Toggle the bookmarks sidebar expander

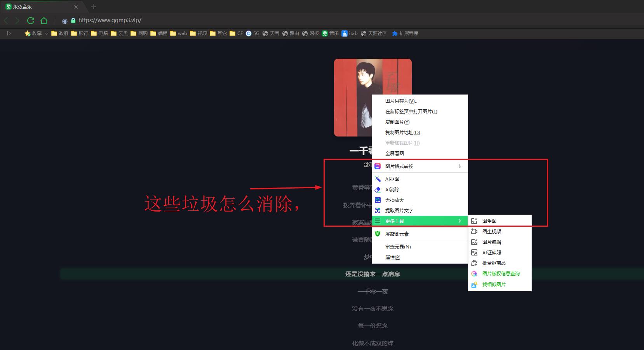click(9, 33)
